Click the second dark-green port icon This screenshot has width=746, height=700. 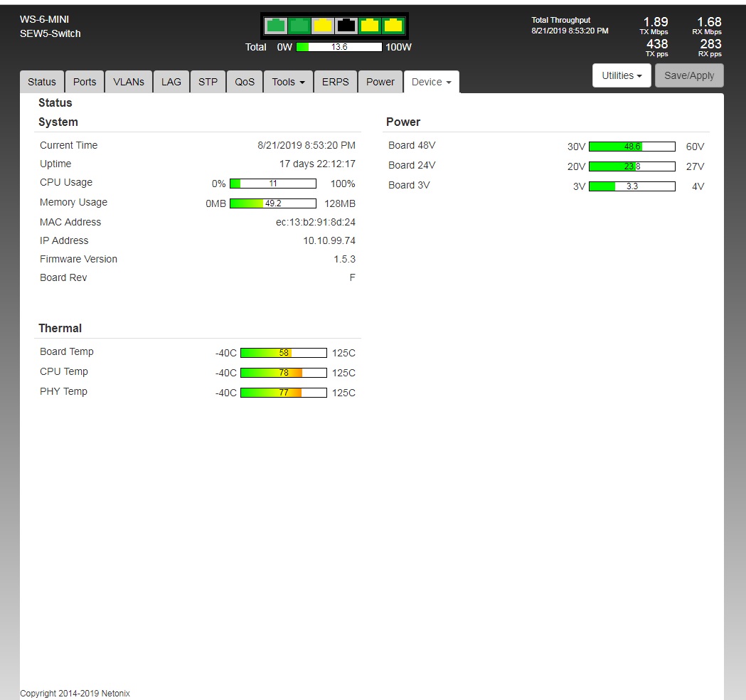tap(299, 26)
